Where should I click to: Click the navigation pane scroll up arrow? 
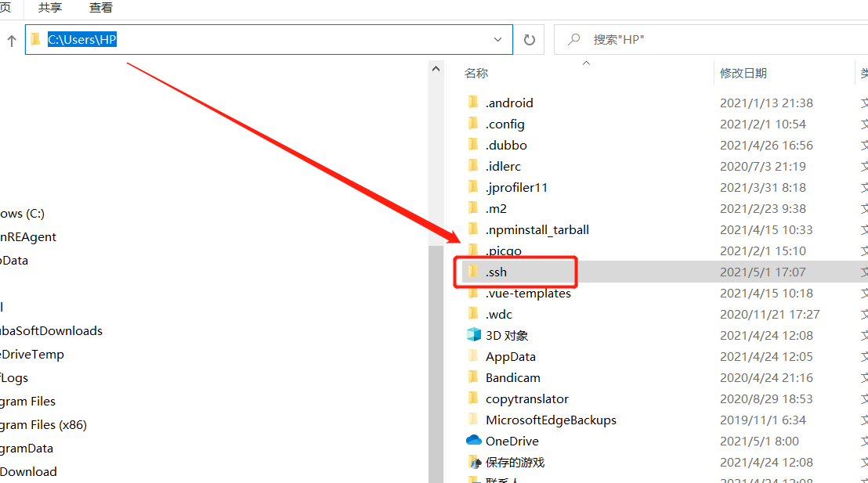tap(436, 69)
